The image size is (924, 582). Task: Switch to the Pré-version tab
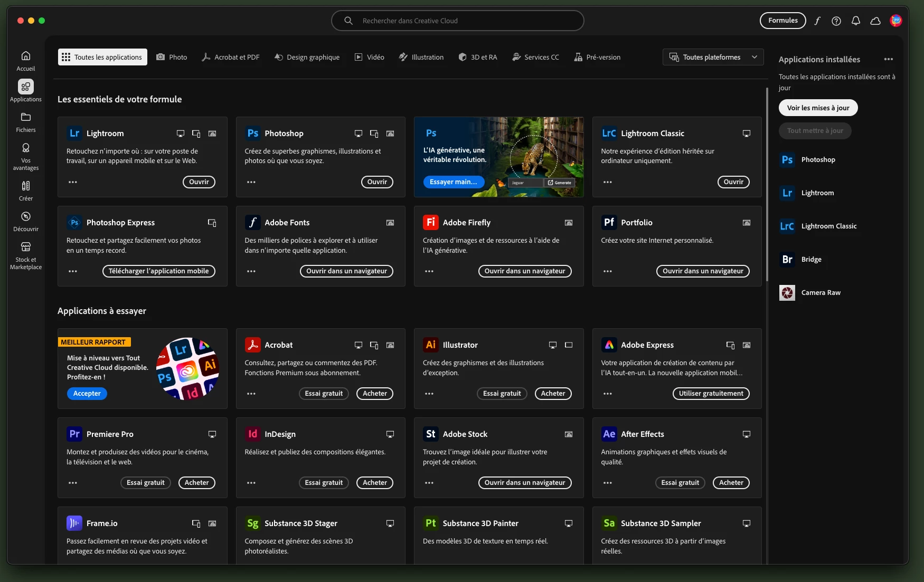(x=597, y=57)
